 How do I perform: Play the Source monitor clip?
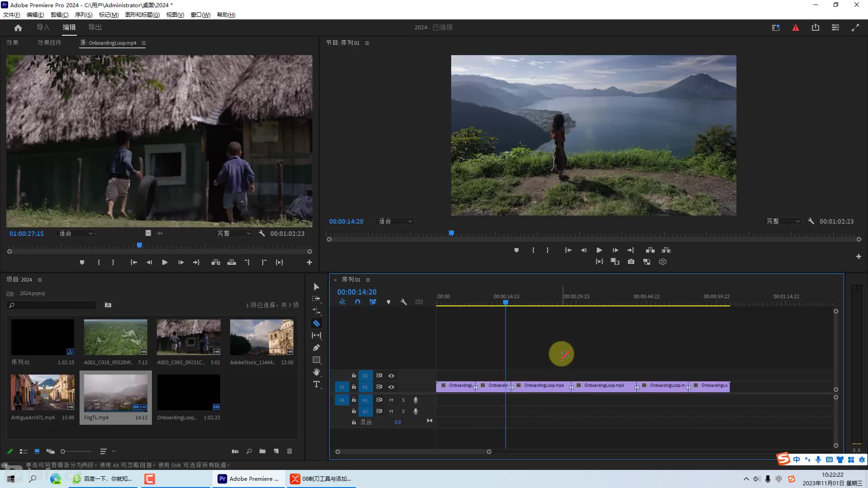click(x=165, y=262)
